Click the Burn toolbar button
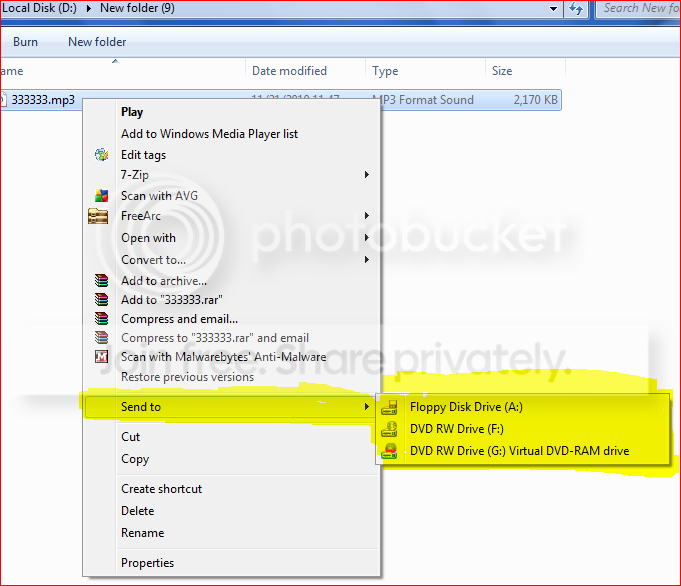The height and width of the screenshot is (586, 681). click(25, 42)
